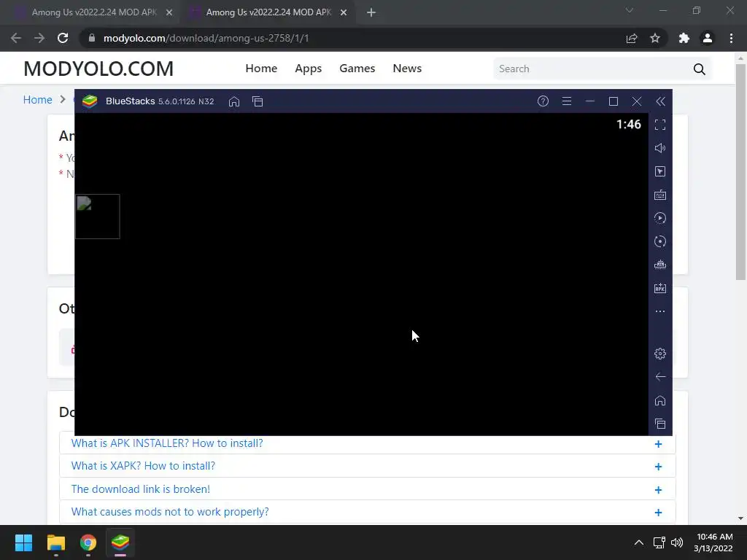Open taskbar clock showing 10:46 AM

pos(713,542)
